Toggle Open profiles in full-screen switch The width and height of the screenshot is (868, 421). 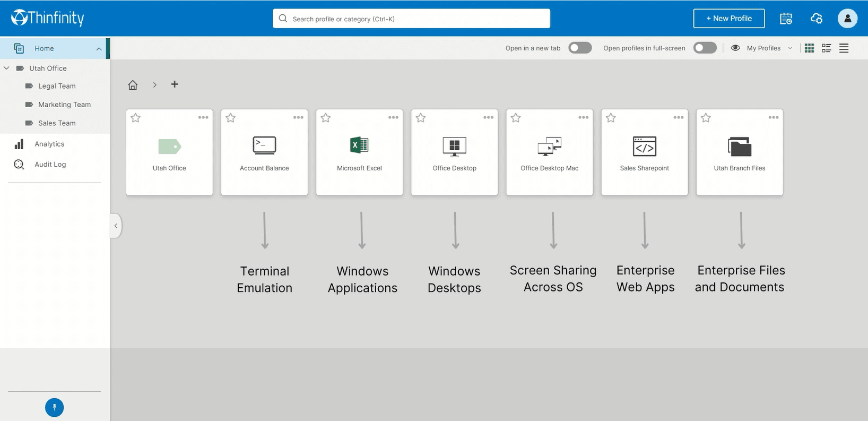(705, 48)
